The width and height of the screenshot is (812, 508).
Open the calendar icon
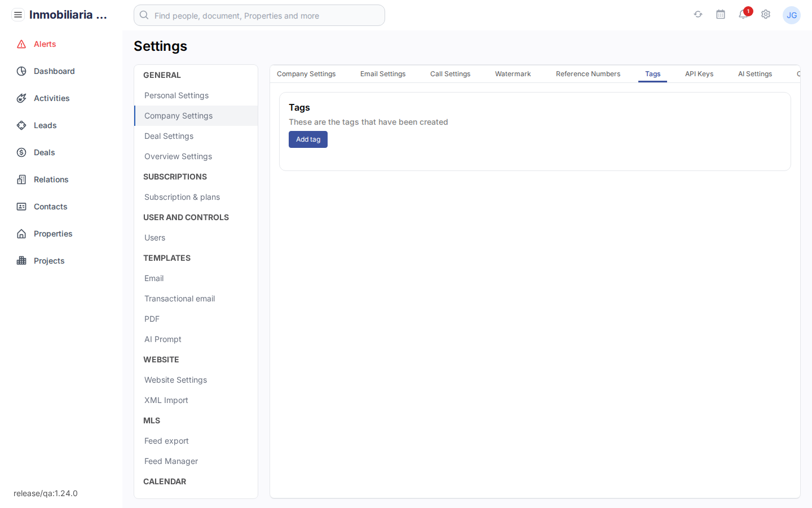point(721,15)
